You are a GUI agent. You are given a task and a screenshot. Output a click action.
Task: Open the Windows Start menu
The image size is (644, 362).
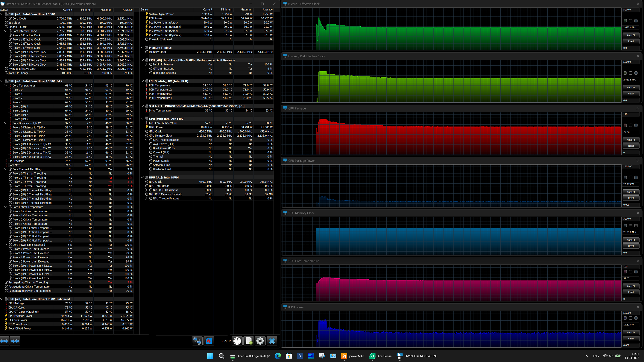pyautogui.click(x=210, y=356)
